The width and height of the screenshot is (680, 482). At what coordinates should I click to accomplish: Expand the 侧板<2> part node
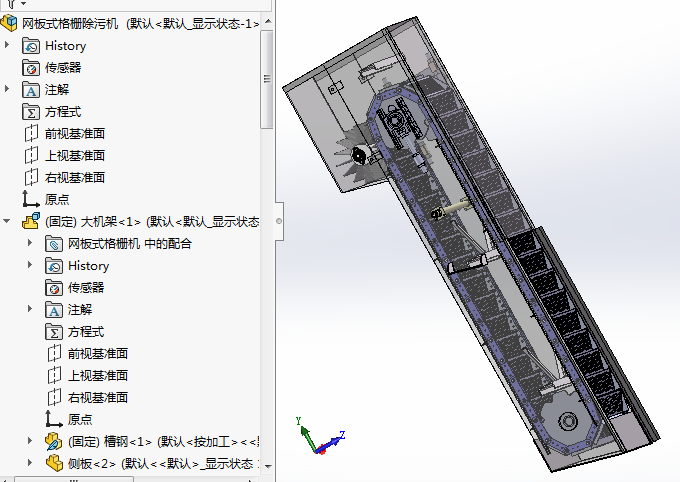coord(29,462)
